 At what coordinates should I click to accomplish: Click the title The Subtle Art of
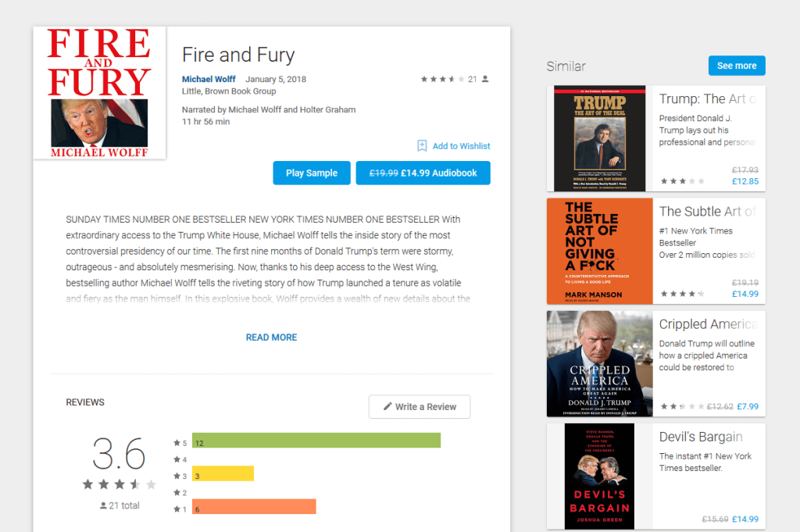[x=708, y=211]
